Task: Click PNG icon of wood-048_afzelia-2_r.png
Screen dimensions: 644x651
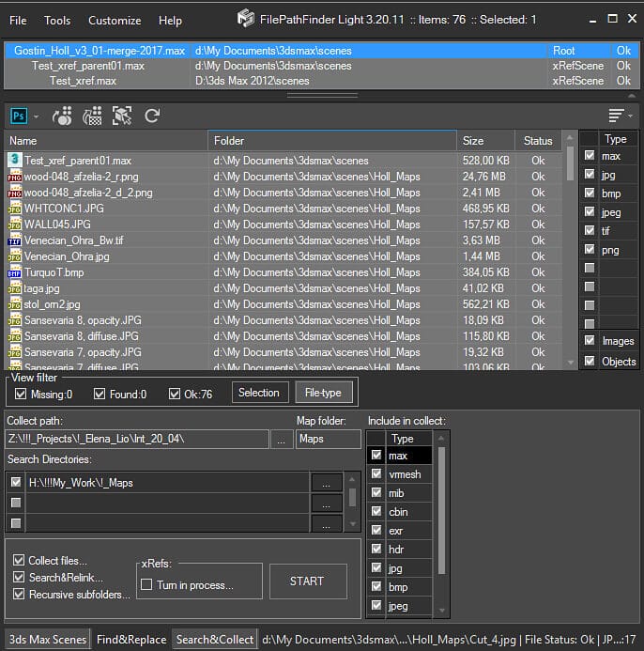Action: click(x=14, y=176)
